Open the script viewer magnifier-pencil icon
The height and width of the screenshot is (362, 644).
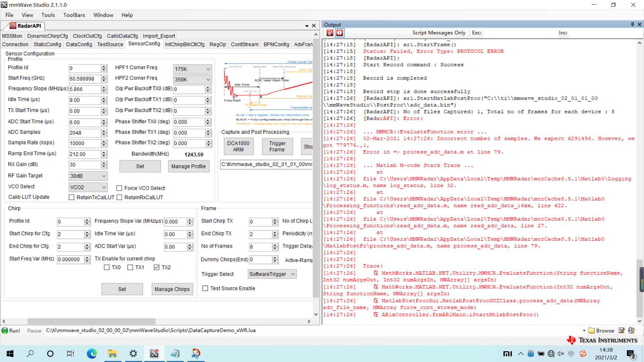click(632, 330)
